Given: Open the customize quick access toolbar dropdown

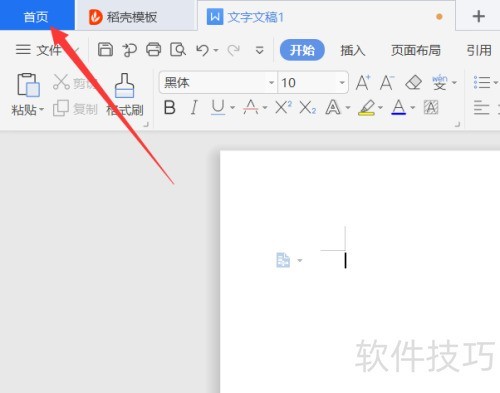Looking at the screenshot, I should 259,50.
